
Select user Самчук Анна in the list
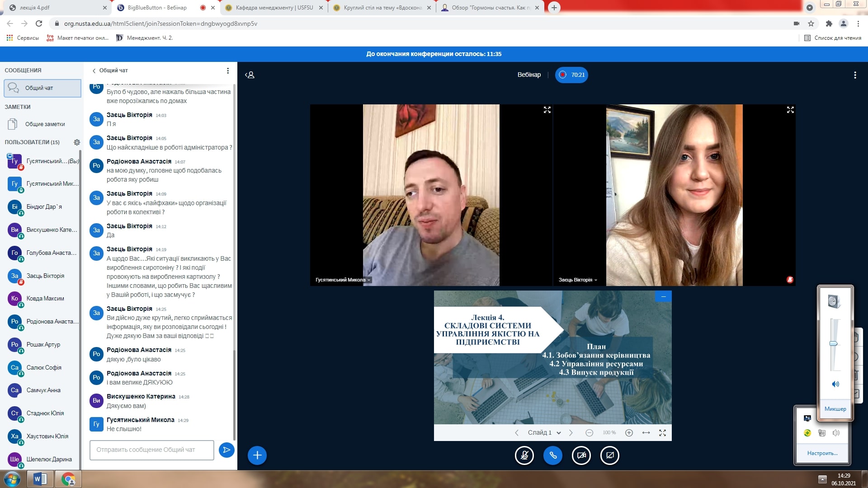point(42,390)
